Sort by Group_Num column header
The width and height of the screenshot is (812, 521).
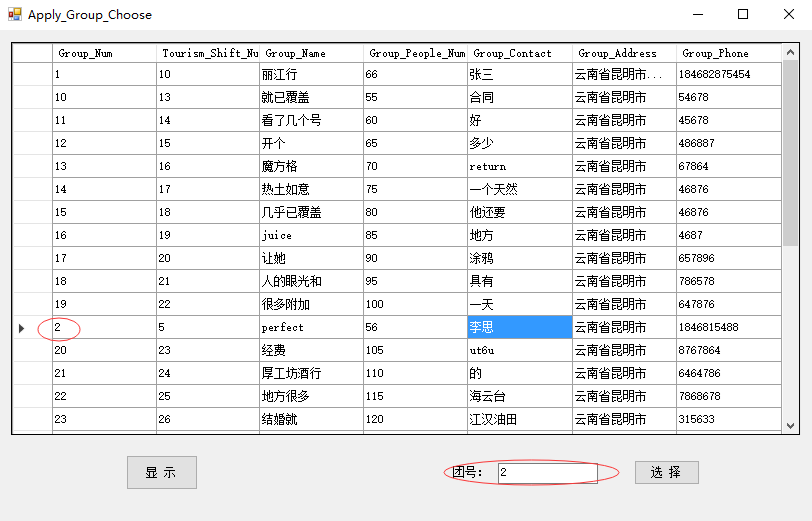(x=103, y=53)
